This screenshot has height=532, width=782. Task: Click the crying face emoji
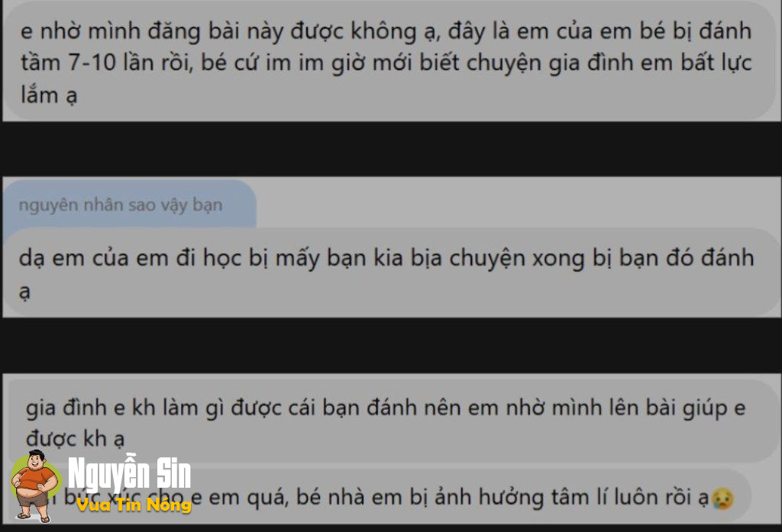coord(722,498)
